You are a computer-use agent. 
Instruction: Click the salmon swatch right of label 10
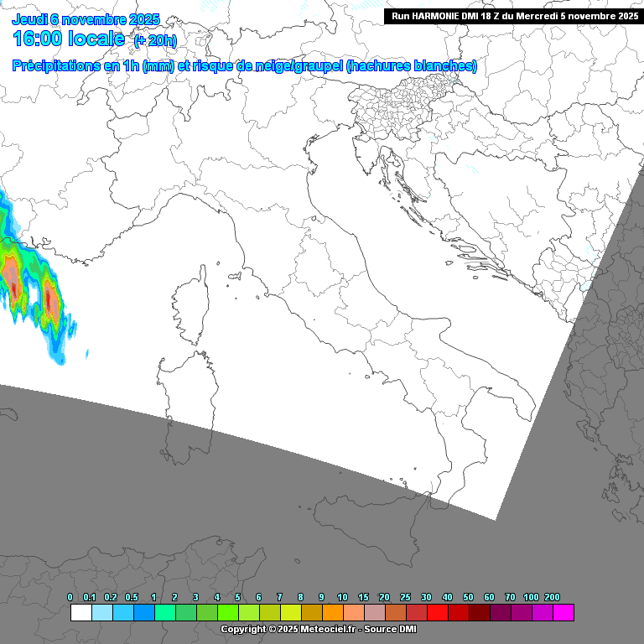(354, 613)
